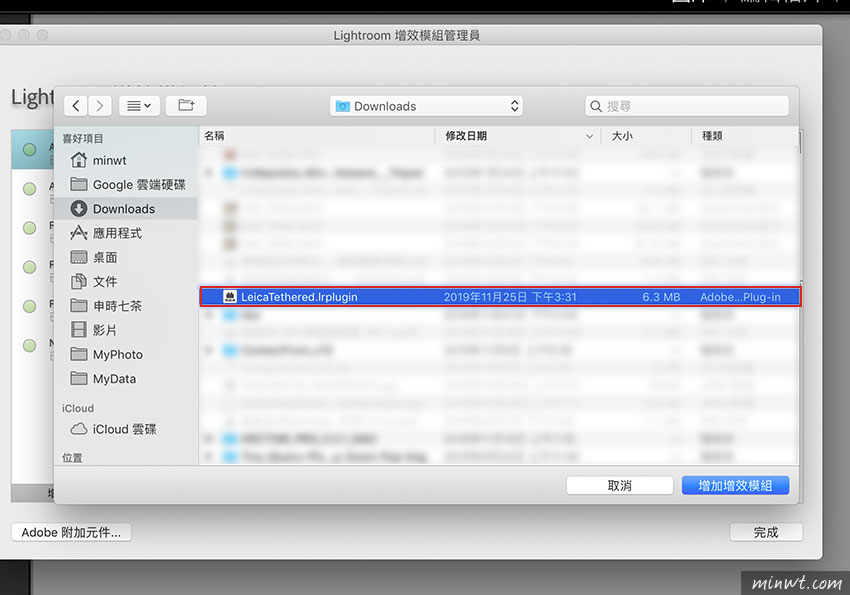Click the Adobe...Plug-in kind cell
850x595 pixels.
(740, 297)
